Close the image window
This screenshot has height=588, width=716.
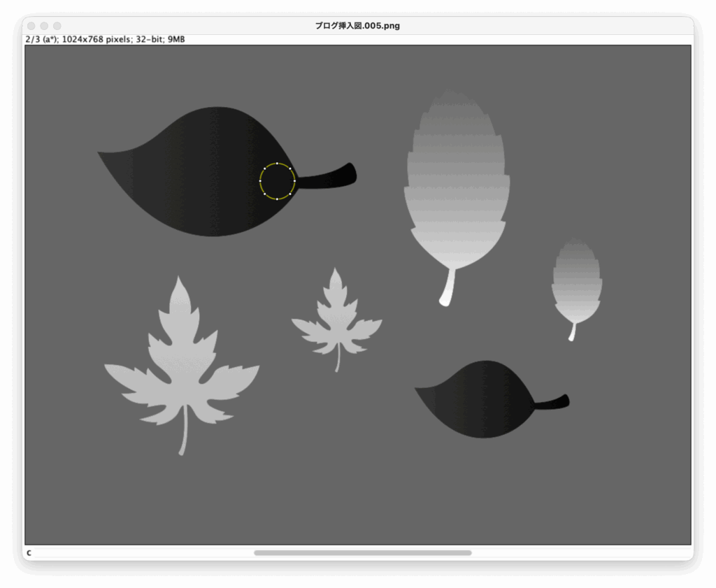tap(31, 26)
